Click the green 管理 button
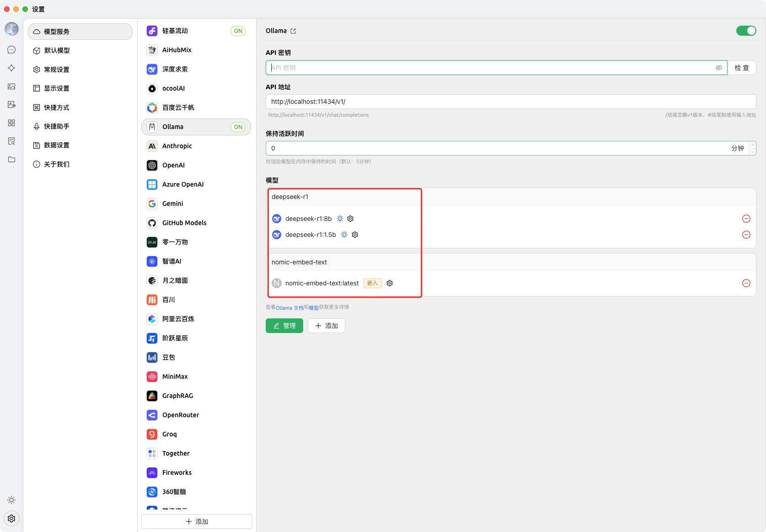 284,326
